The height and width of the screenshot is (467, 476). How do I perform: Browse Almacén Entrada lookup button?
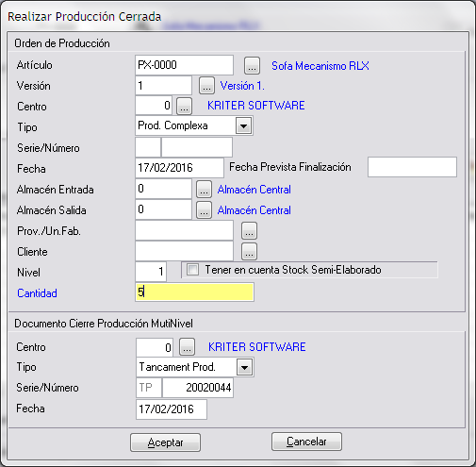click(204, 189)
